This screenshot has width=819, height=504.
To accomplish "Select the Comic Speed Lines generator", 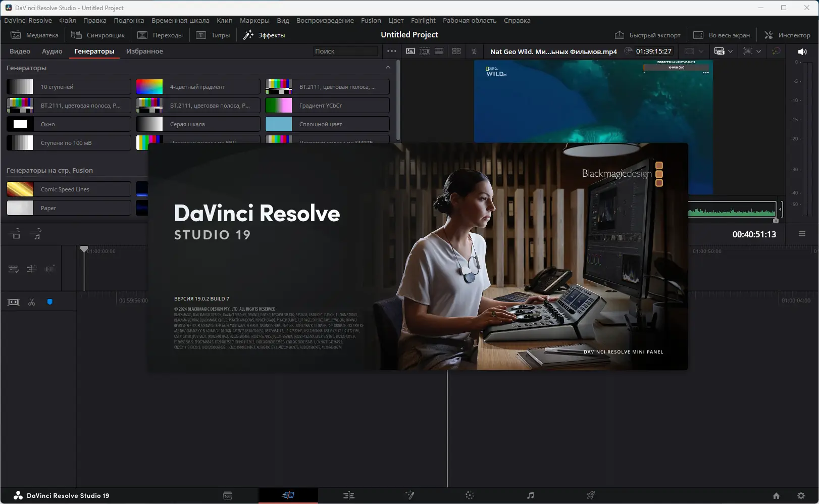I will pos(69,189).
